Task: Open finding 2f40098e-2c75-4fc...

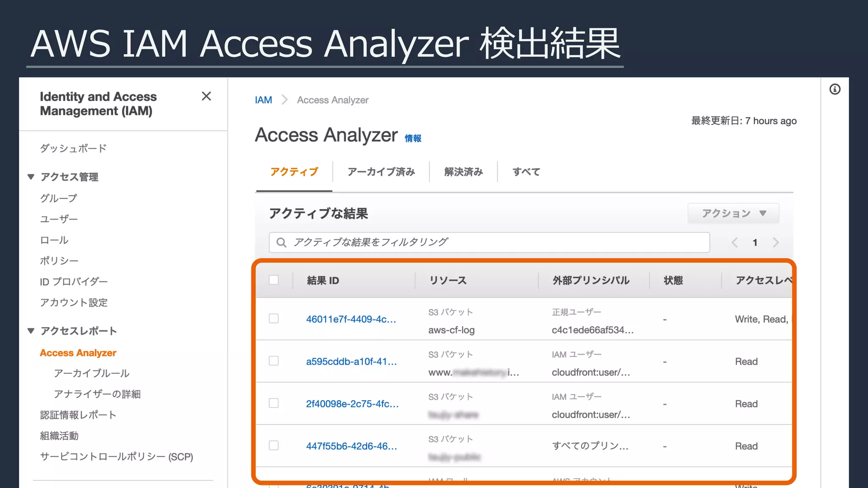Action: 352,404
